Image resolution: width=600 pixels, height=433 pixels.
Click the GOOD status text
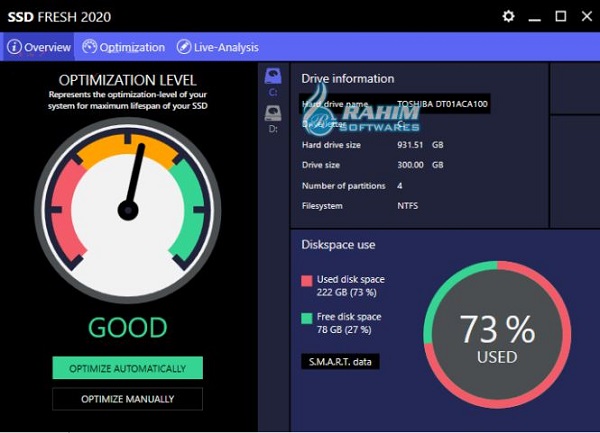coord(128,328)
